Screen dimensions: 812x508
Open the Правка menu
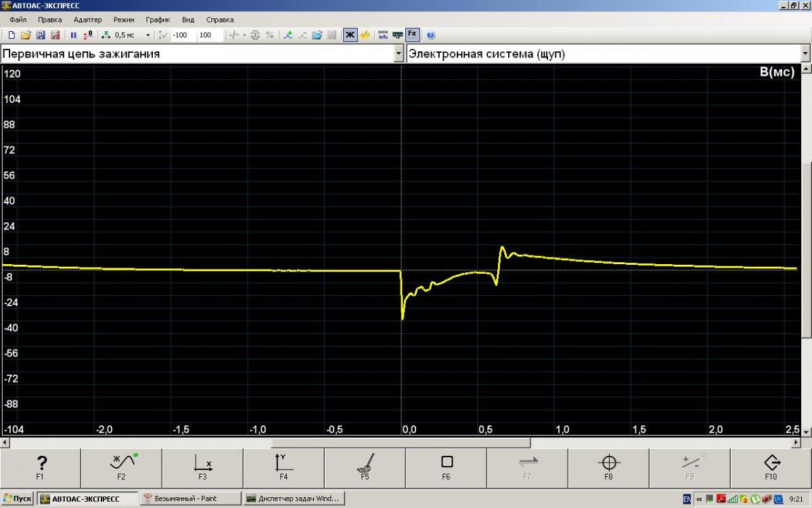[49, 20]
